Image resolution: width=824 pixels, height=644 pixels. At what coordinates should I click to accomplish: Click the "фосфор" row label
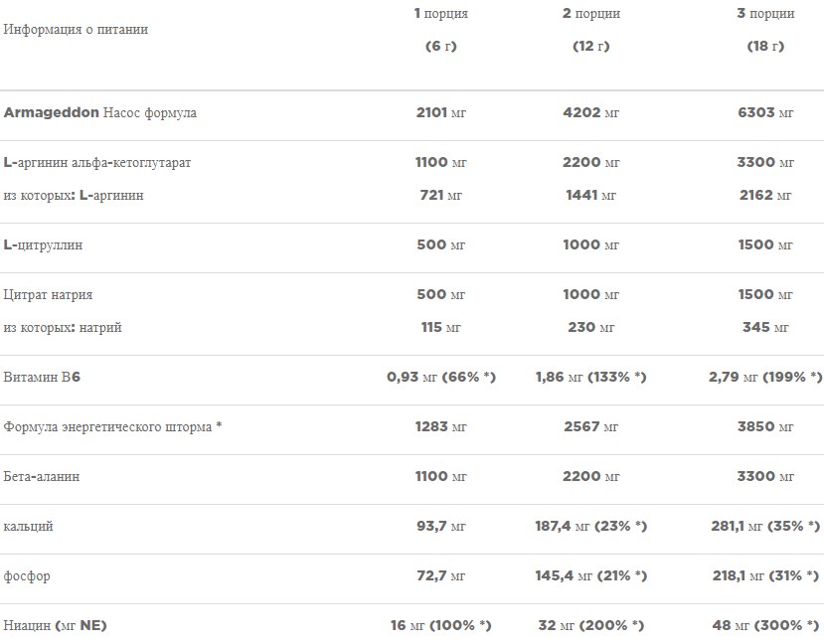27,576
